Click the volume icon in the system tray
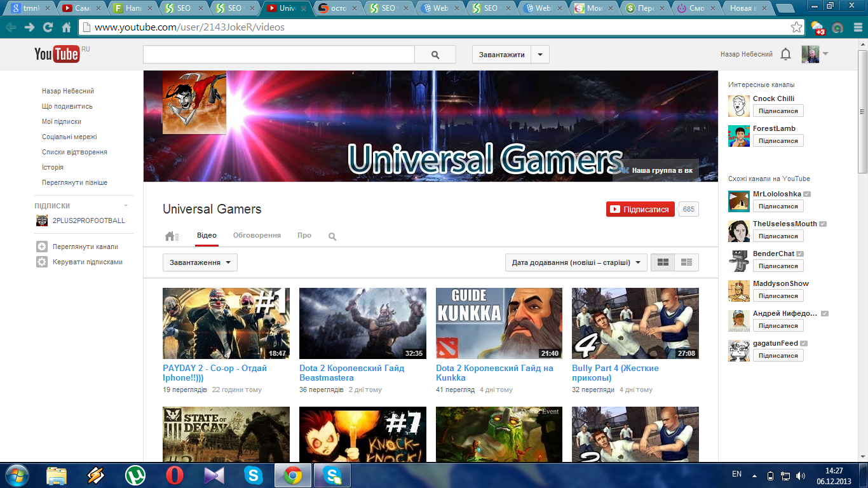 click(x=799, y=475)
